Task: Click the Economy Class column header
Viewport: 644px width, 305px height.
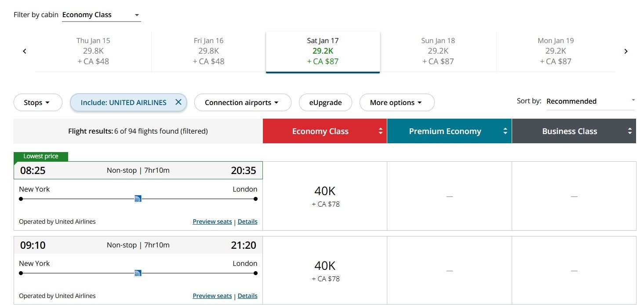Action: tap(325, 131)
